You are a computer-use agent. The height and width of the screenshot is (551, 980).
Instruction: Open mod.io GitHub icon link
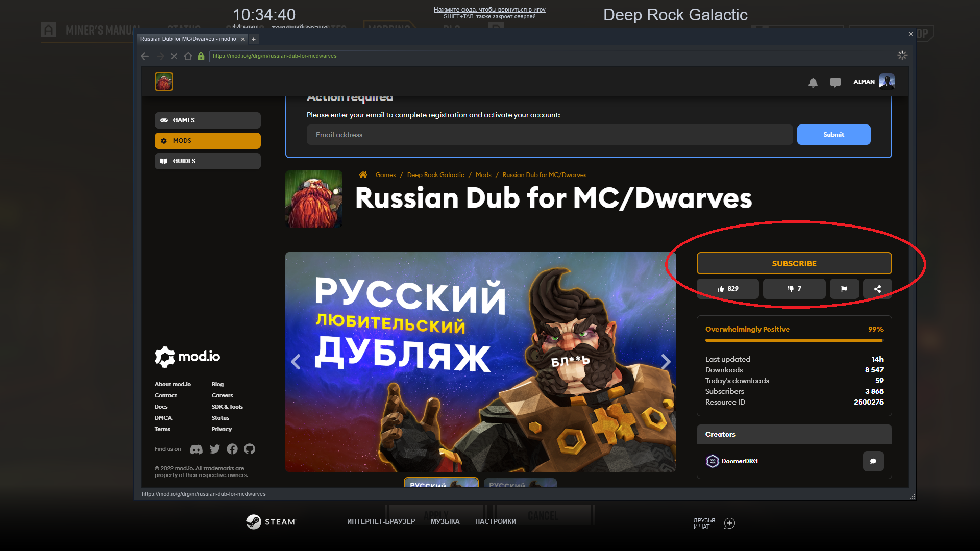[x=250, y=449]
